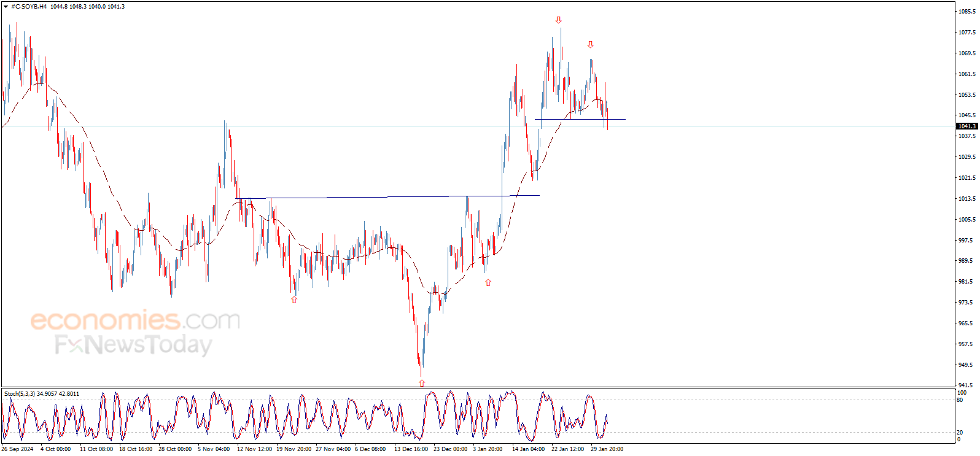Click the stochastic 20 level label
This screenshot has width=980, height=456.
(960, 433)
